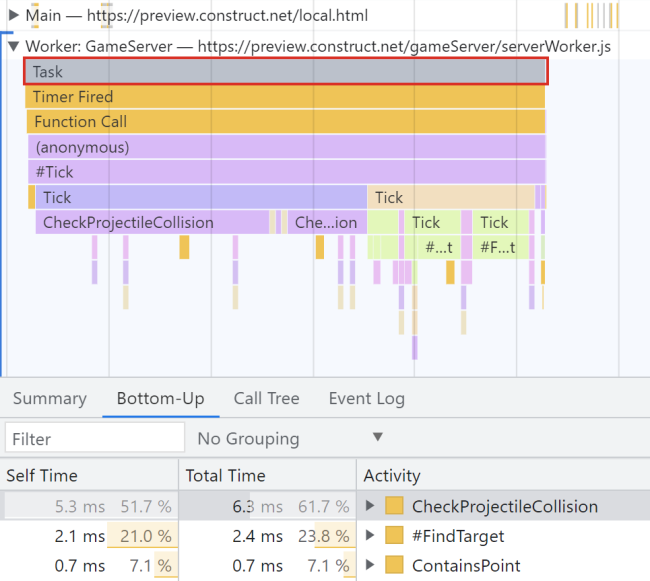Open the Event Log tab
The width and height of the screenshot is (650, 581).
point(366,398)
